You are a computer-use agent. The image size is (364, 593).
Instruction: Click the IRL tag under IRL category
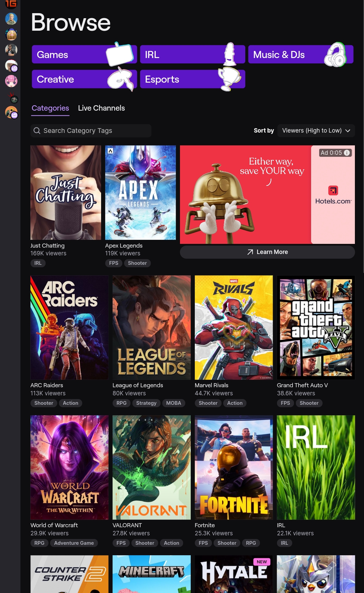(284, 543)
